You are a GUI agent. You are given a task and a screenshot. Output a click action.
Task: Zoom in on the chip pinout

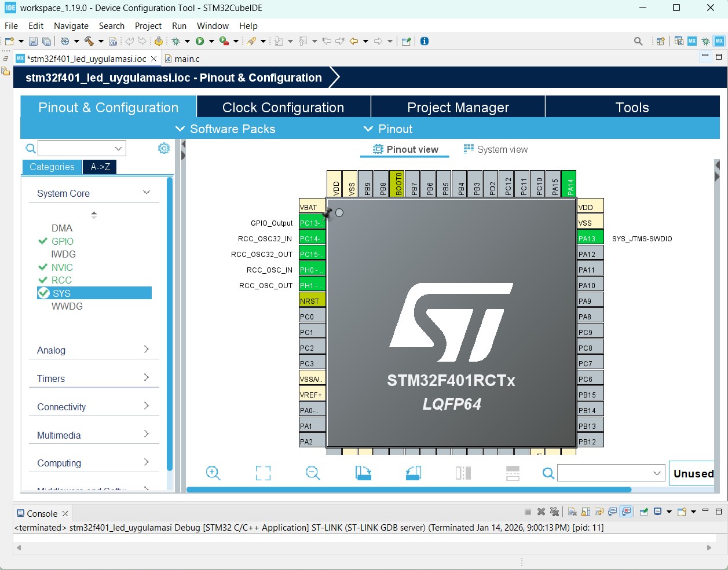pyautogui.click(x=213, y=473)
